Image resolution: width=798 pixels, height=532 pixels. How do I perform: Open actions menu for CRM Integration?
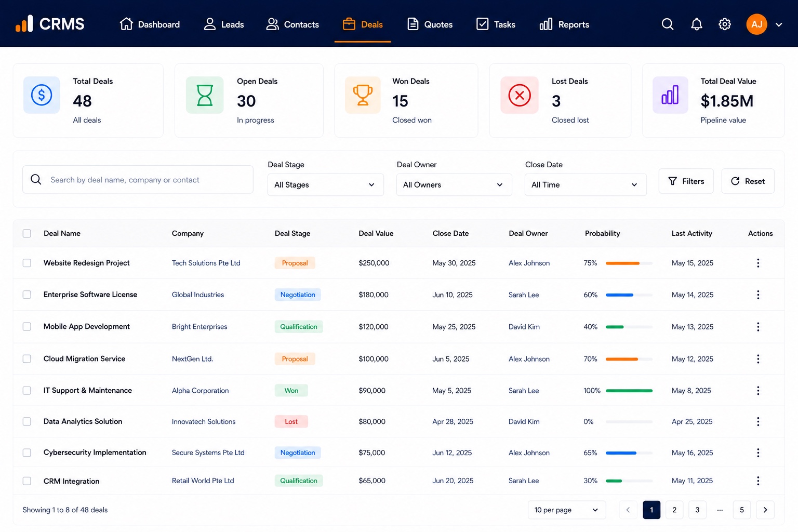tap(758, 481)
